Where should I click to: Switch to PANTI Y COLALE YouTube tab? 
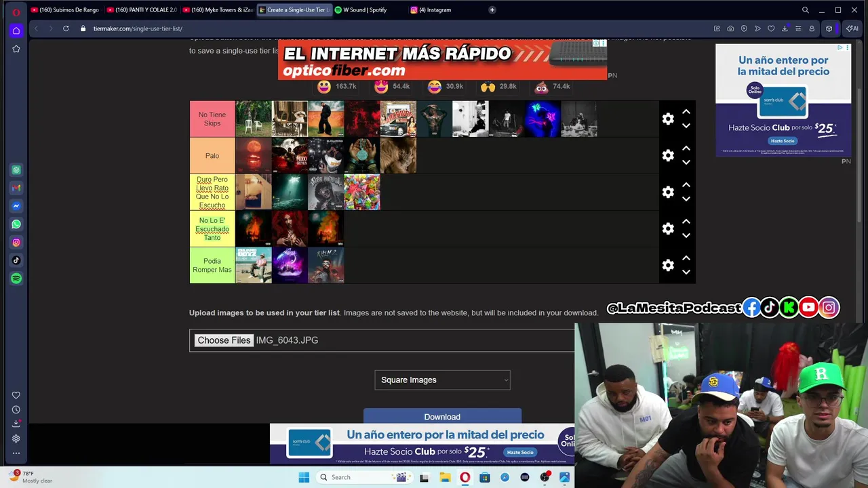click(x=141, y=10)
